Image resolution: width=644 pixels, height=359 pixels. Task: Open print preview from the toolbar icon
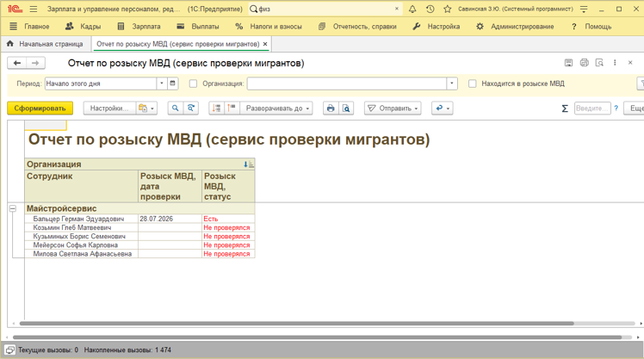coord(346,108)
